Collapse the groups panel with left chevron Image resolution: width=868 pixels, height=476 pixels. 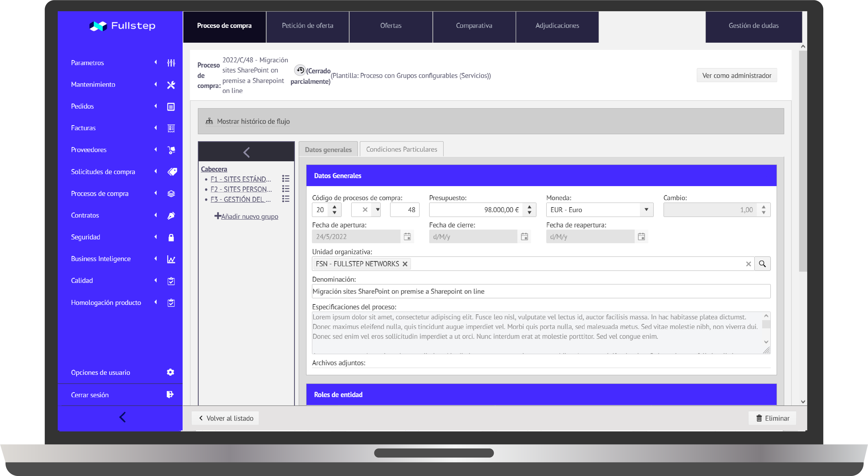246,152
